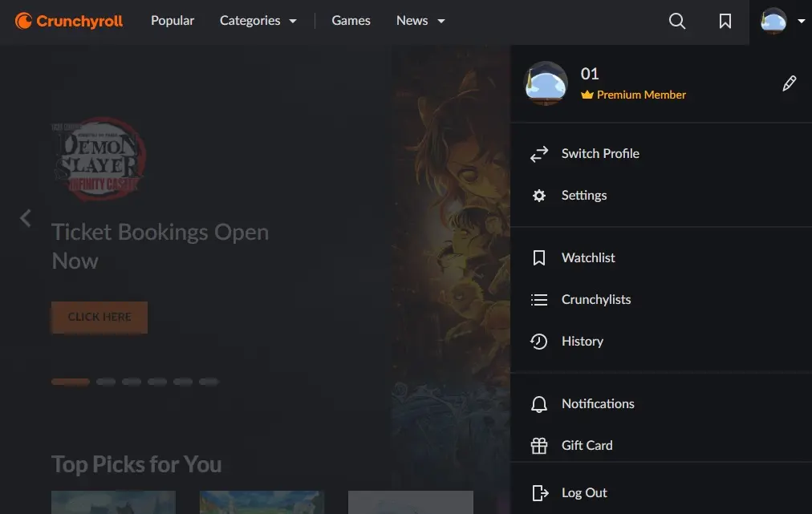The image size is (812, 514).
Task: Expand the Categories dropdown
Action: click(258, 21)
